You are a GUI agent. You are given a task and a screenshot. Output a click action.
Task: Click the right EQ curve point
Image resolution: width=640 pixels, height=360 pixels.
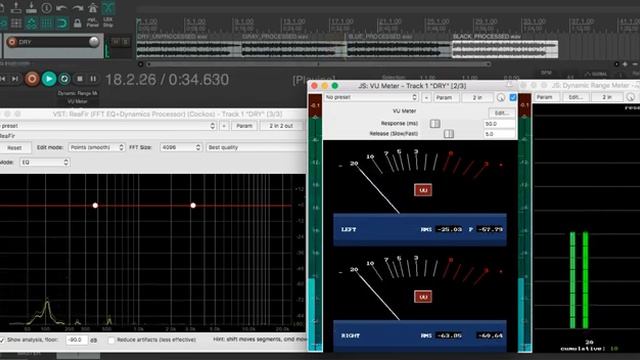[193, 205]
